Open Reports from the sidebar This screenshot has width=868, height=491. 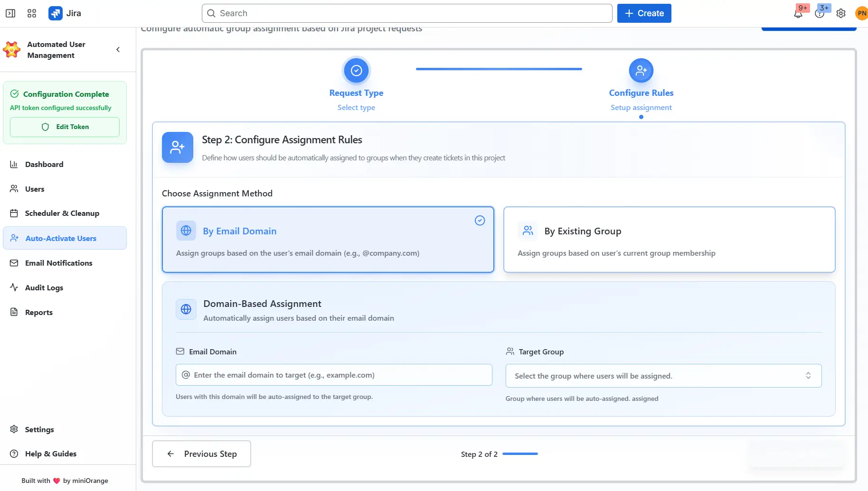pyautogui.click(x=65, y=312)
